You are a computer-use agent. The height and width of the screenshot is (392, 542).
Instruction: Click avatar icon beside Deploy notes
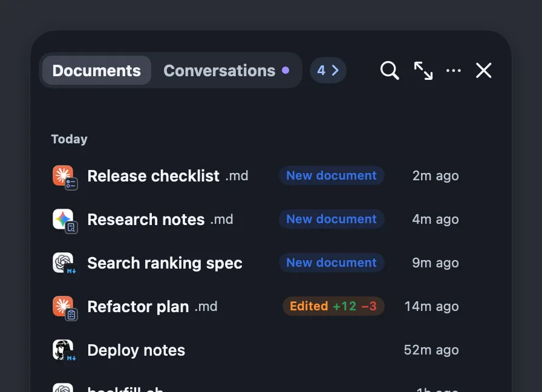(64, 350)
